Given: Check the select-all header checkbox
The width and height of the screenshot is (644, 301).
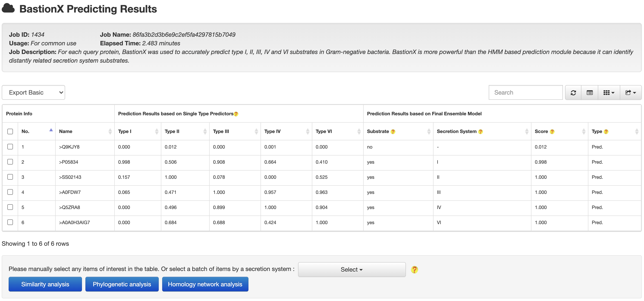Looking at the screenshot, I should (10, 131).
